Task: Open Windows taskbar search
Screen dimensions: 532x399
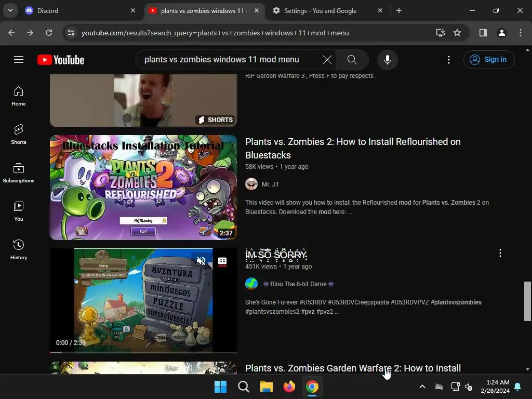Action: 243,387
